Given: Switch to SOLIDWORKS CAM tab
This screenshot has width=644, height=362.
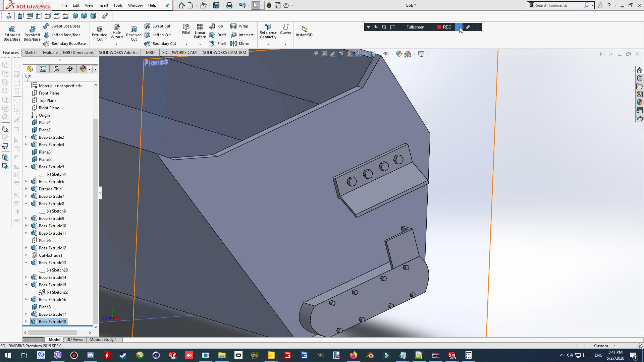Looking at the screenshot, I should (x=179, y=52).
